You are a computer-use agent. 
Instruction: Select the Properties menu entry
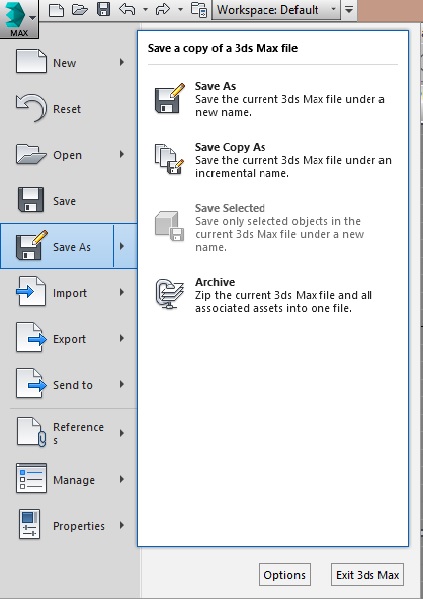[79, 526]
